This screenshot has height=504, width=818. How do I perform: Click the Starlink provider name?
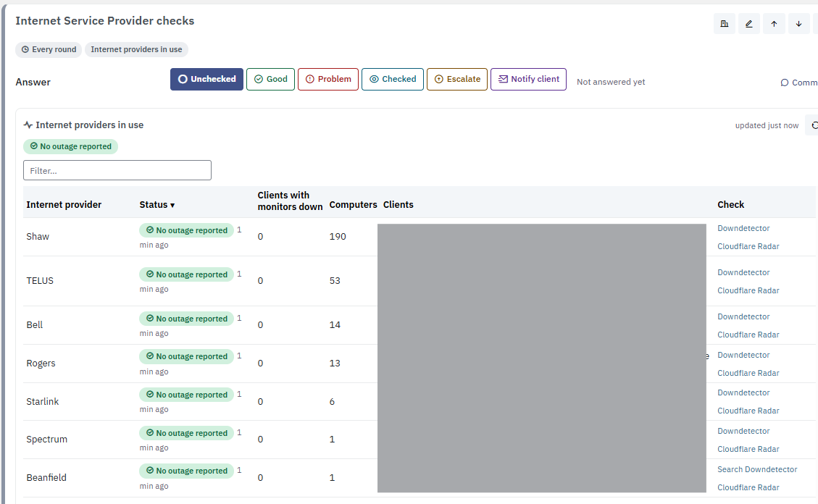42,402
